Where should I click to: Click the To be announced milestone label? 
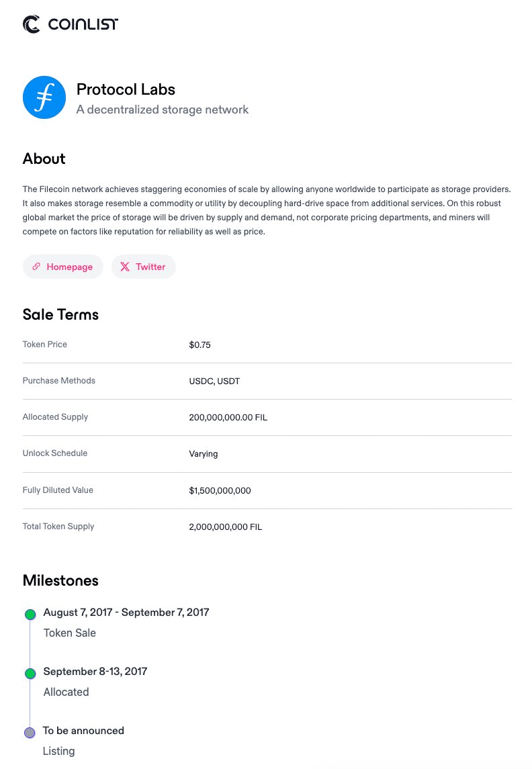coord(83,731)
